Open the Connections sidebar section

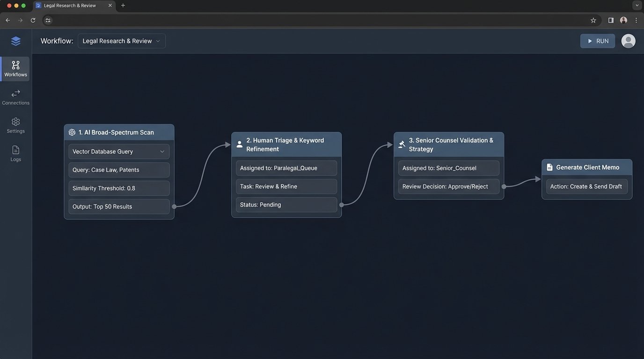pos(15,97)
